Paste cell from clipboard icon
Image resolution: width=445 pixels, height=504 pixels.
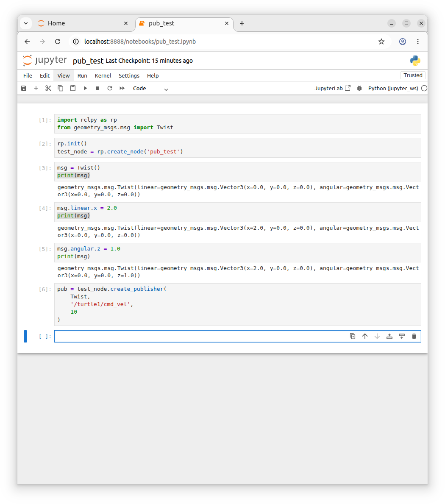[73, 88]
